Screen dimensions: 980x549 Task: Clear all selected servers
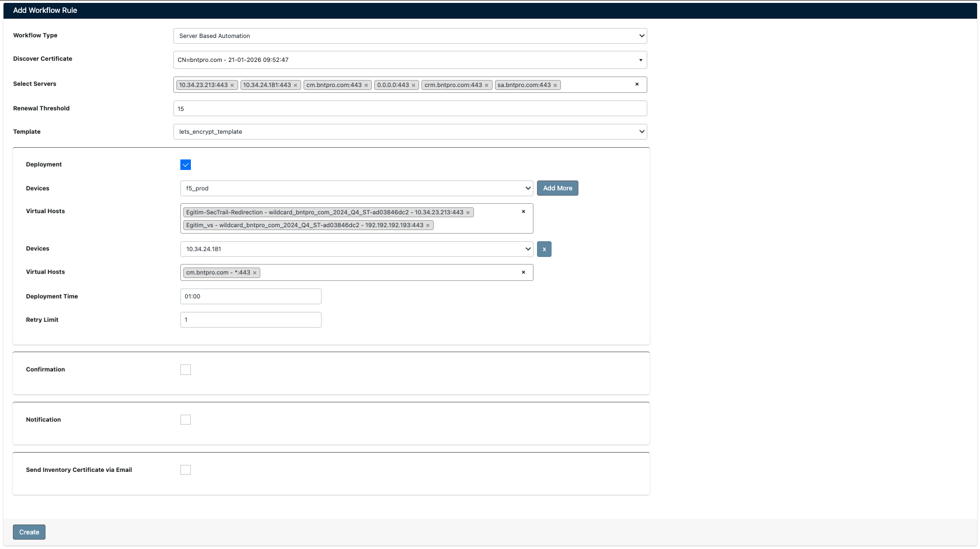coord(637,84)
